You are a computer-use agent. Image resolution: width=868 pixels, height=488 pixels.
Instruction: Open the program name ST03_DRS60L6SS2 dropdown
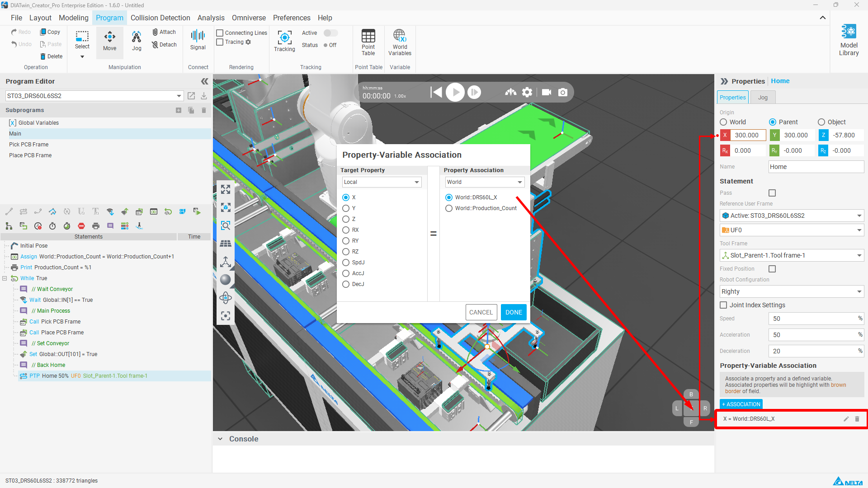click(x=94, y=96)
